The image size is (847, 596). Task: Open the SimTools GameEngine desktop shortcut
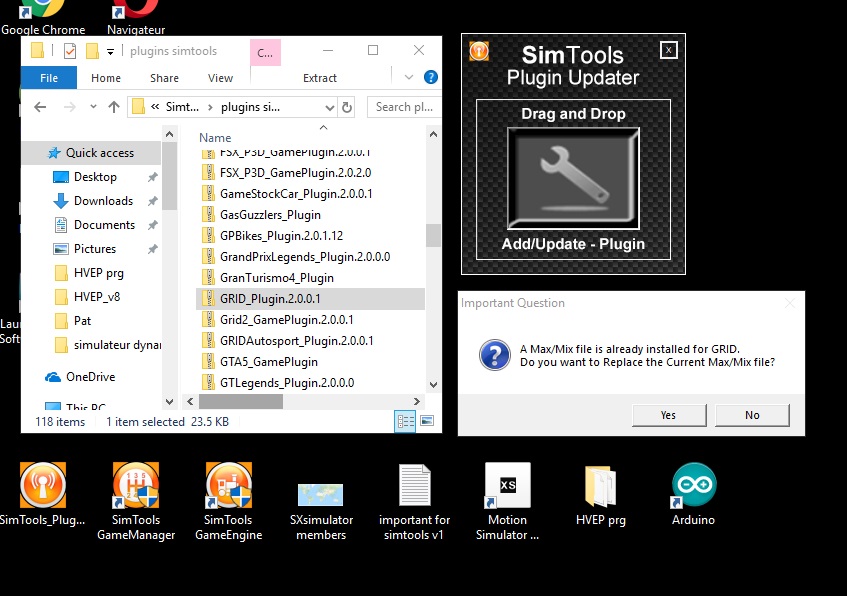click(x=228, y=502)
